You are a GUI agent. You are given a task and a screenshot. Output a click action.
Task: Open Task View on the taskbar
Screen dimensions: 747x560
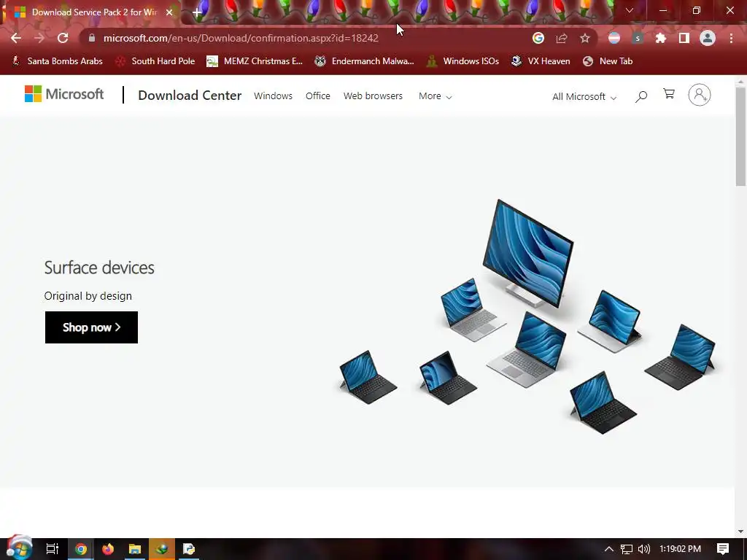(x=53, y=549)
